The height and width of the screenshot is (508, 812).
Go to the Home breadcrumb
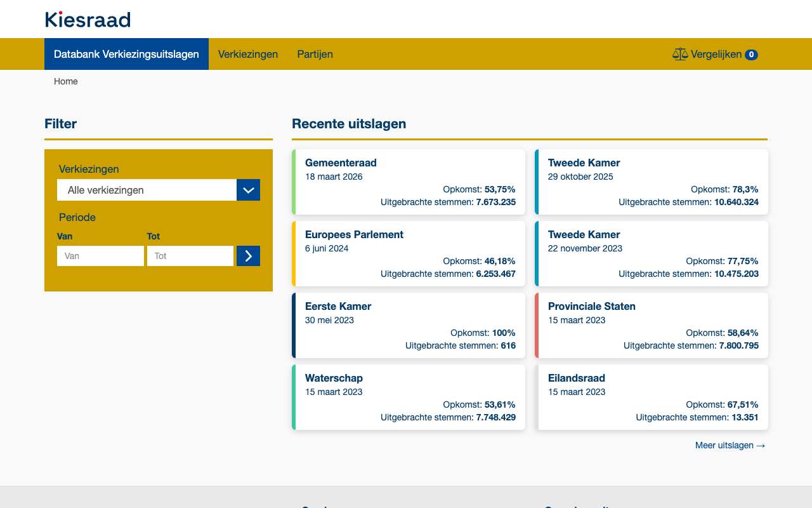[66, 81]
